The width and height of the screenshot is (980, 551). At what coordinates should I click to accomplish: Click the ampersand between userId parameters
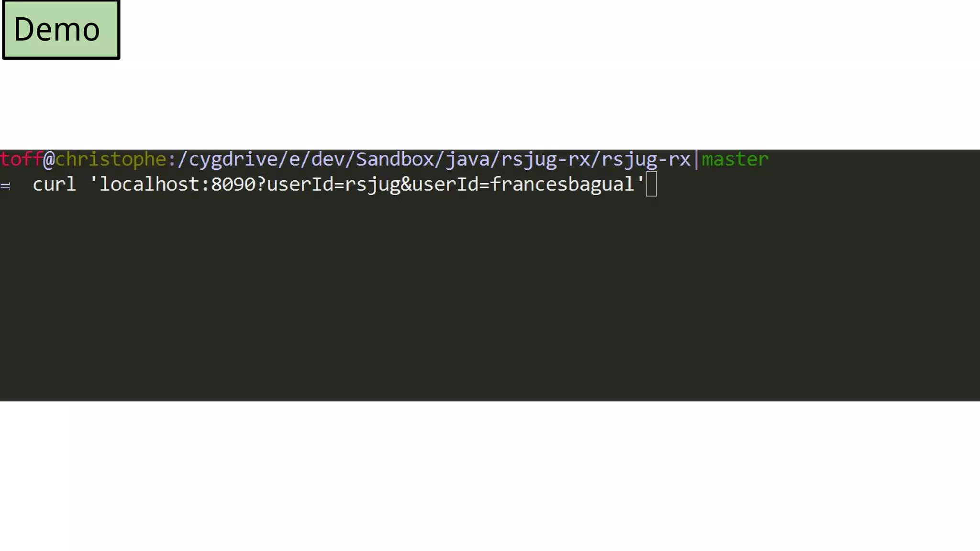406,184
